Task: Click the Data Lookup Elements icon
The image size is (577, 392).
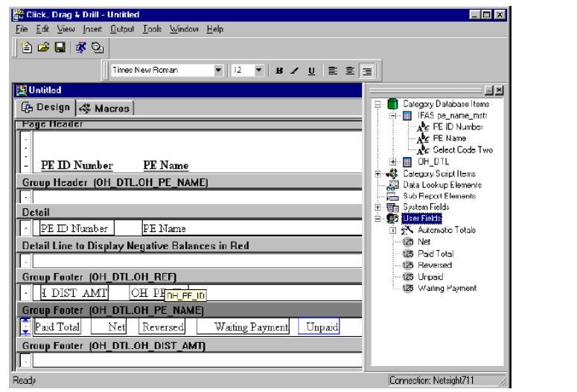Action: click(392, 184)
